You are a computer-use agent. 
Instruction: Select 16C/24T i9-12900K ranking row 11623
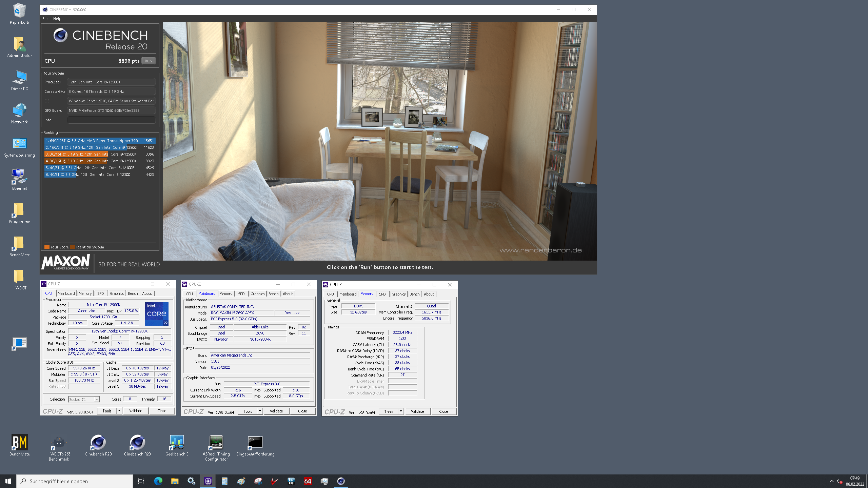(100, 147)
